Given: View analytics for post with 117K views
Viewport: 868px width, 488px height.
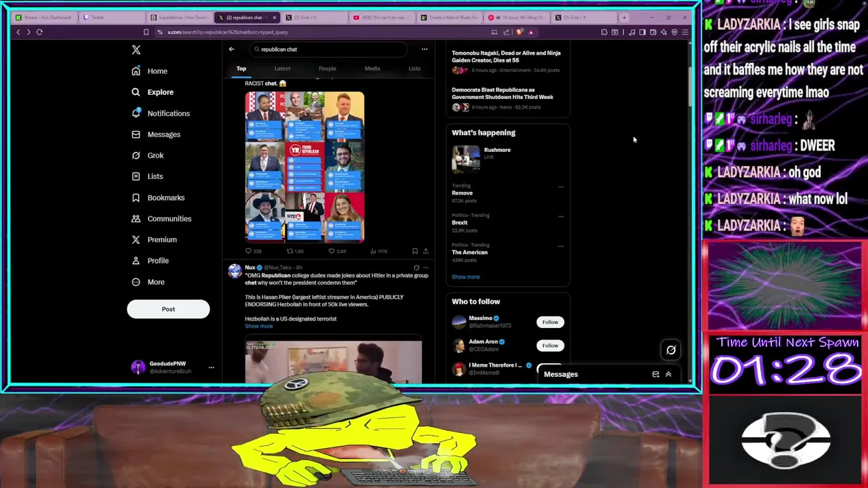Looking at the screenshot, I should pyautogui.click(x=378, y=251).
